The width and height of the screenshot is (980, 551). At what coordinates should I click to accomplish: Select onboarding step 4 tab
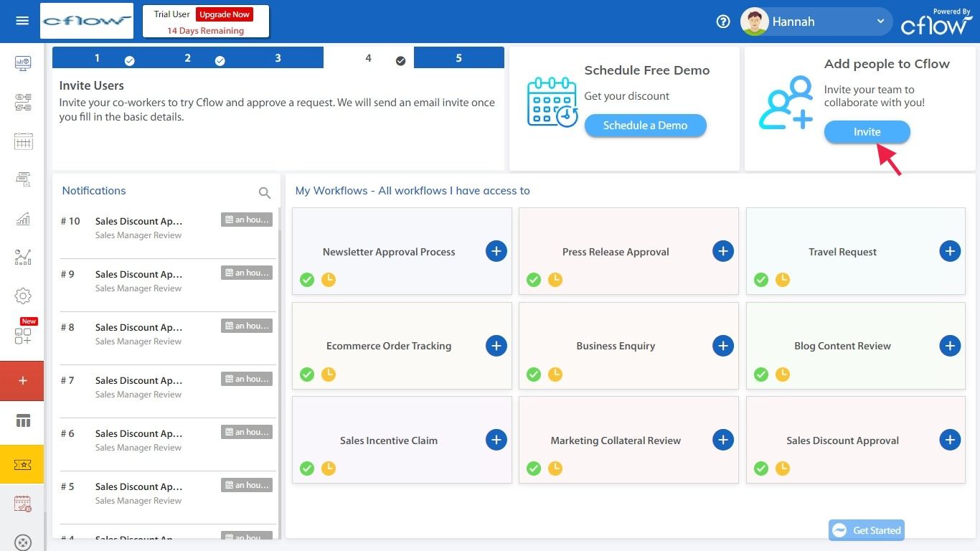[x=369, y=58]
